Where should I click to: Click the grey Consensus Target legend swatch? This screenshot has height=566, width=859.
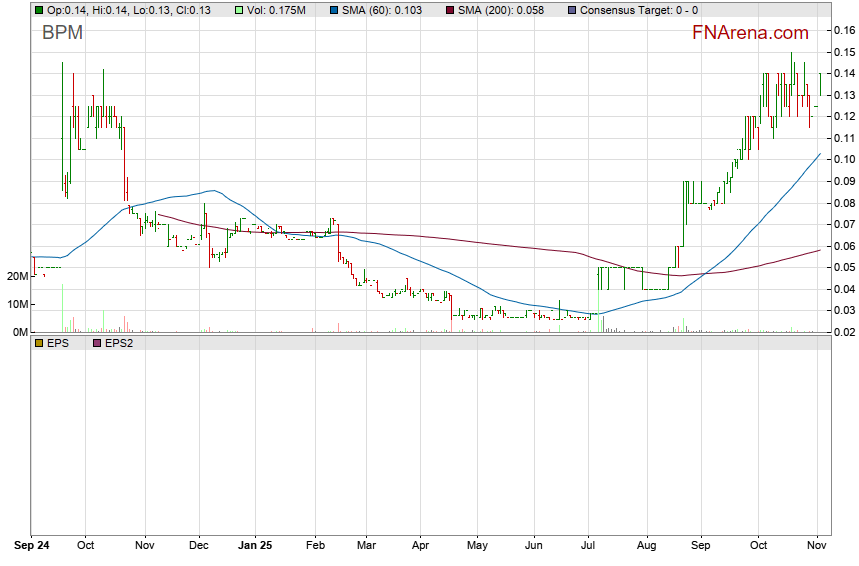tap(571, 10)
